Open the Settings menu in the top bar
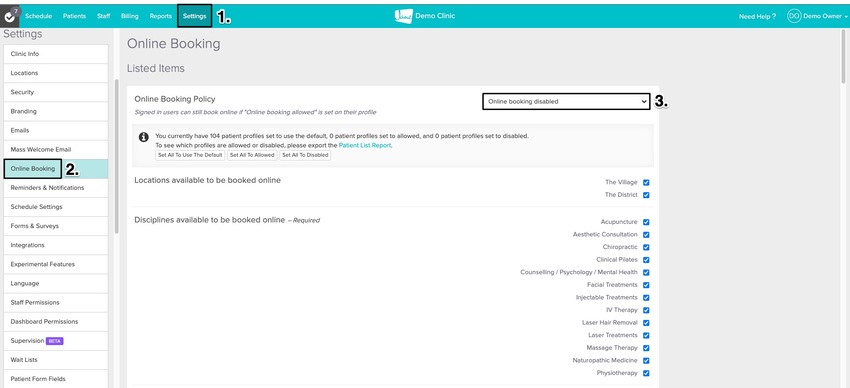Screen dimensions: 850x388 click(195, 16)
